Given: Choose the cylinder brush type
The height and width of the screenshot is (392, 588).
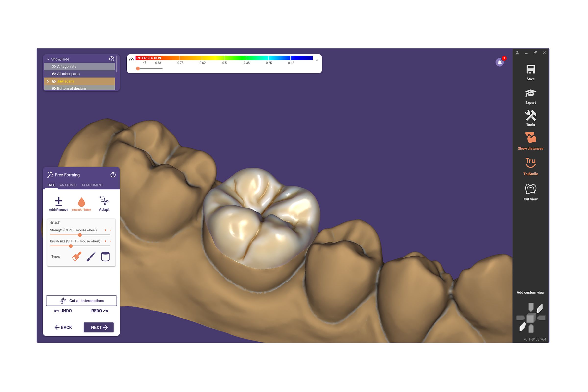Looking at the screenshot, I should pyautogui.click(x=105, y=257).
